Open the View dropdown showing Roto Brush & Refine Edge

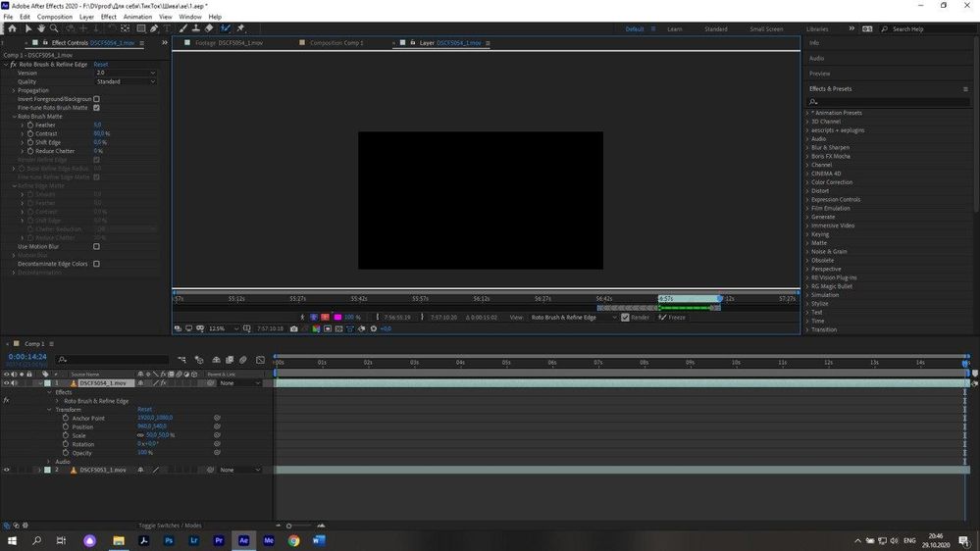574,318
